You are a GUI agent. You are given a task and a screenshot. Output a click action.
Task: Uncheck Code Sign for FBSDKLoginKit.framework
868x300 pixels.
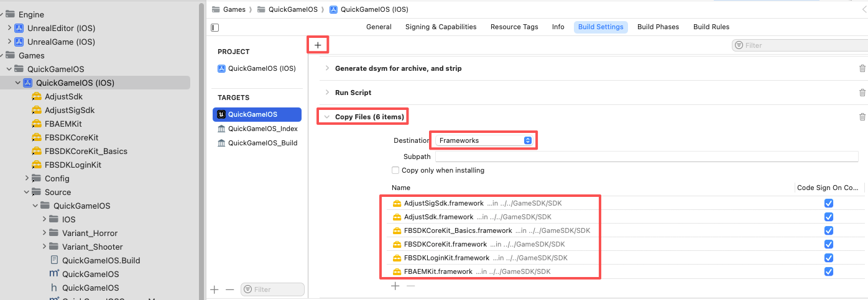click(x=828, y=258)
